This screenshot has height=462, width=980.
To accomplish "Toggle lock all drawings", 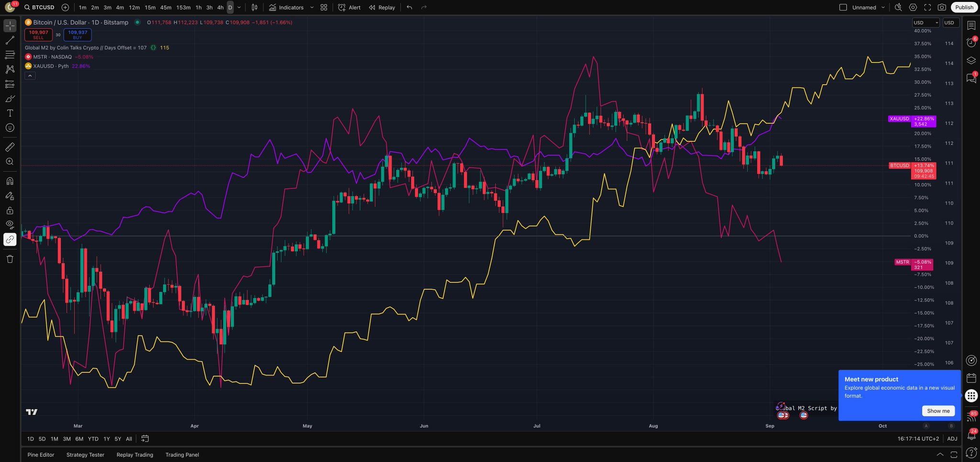I will click(x=10, y=210).
